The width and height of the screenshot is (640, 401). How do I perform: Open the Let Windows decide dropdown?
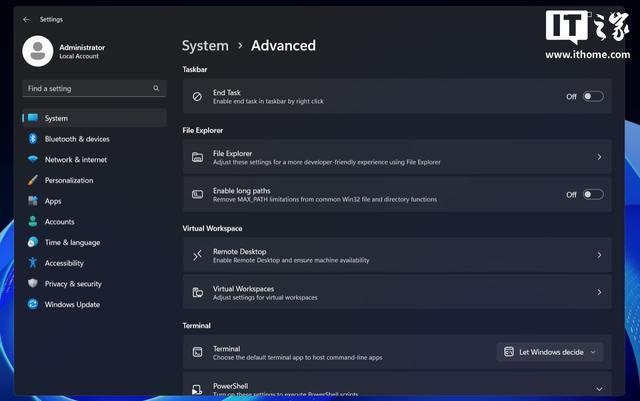[550, 352]
